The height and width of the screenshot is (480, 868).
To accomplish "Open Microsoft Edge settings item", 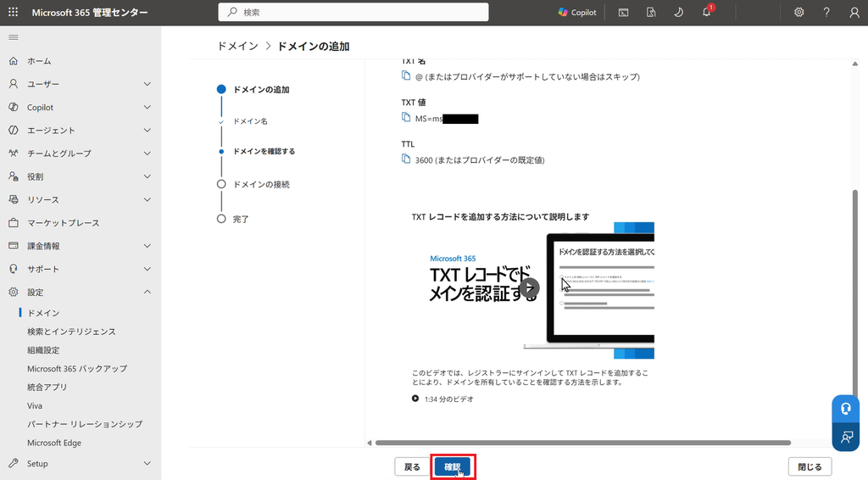I will click(54, 443).
